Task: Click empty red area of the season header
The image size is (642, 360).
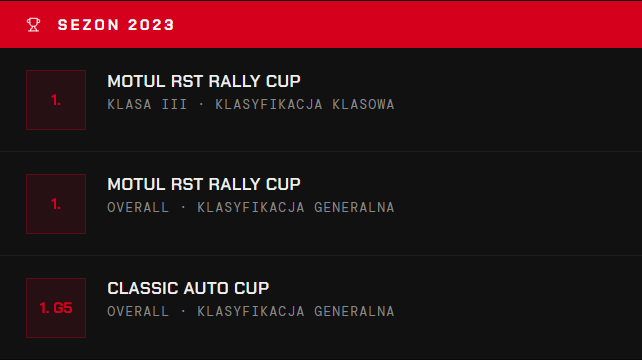Action: click(409, 25)
